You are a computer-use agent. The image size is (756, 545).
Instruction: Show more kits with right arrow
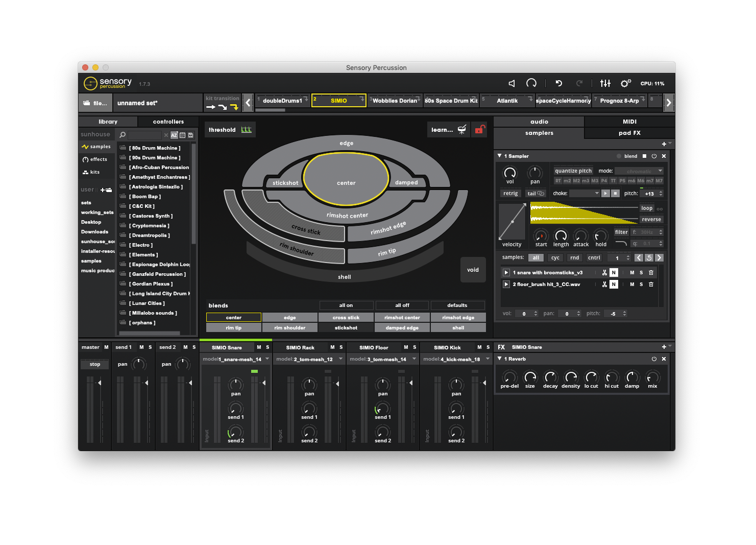[669, 103]
